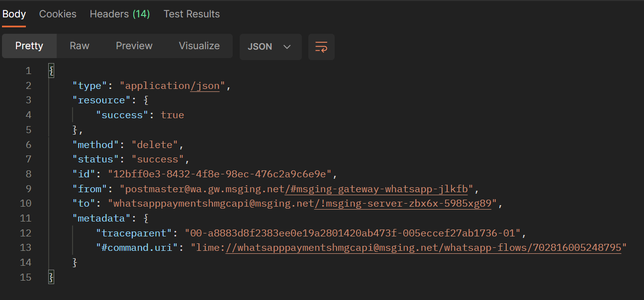Switch to the Test Results tab
Screen dimensions: 644x300
pyautogui.click(x=191, y=14)
